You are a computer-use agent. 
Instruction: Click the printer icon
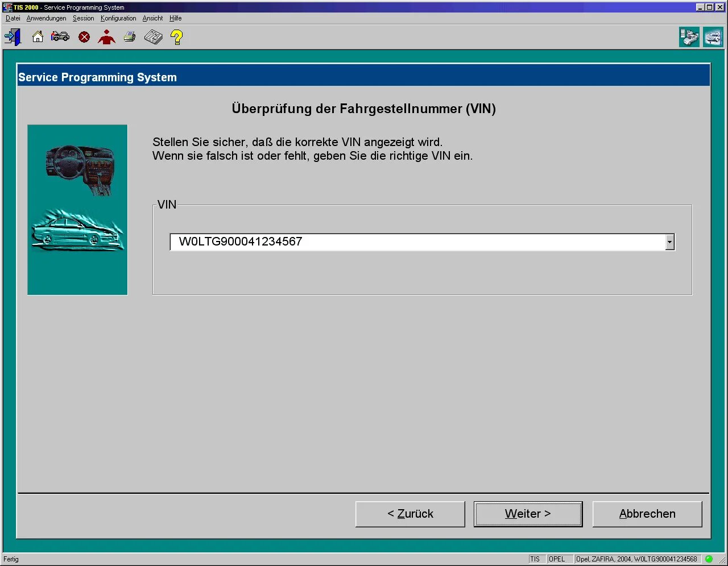click(x=130, y=38)
